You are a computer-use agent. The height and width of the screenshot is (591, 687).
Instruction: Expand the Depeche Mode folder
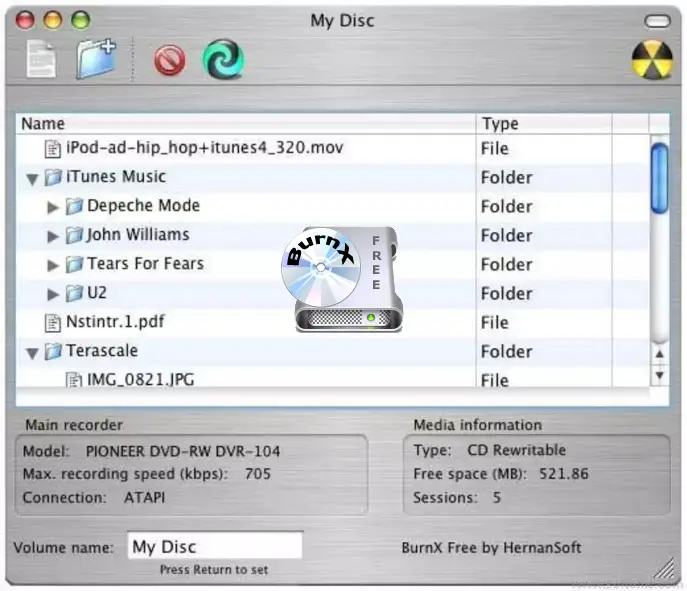53,207
